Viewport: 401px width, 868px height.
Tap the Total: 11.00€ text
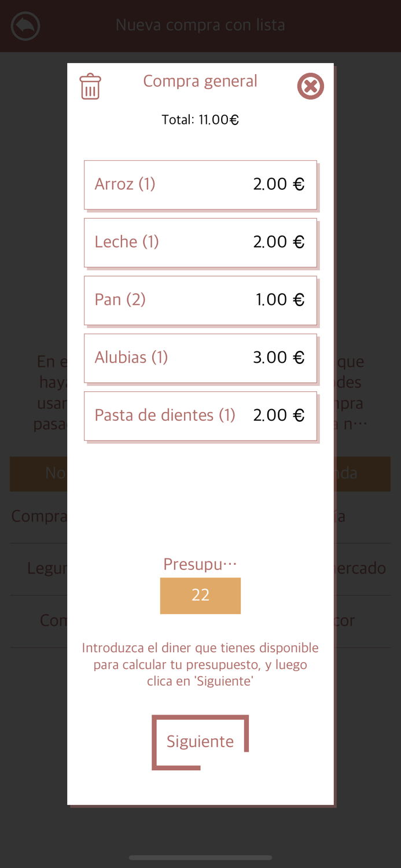[200, 120]
